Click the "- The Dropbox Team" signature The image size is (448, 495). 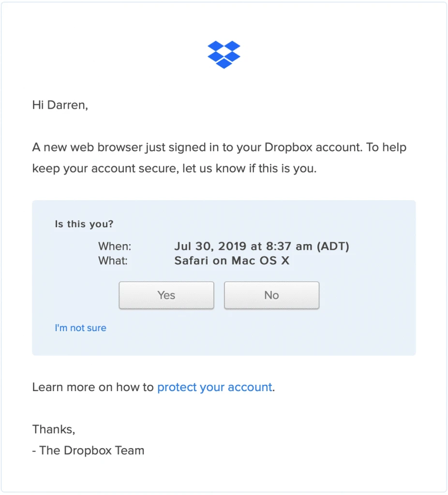(88, 451)
